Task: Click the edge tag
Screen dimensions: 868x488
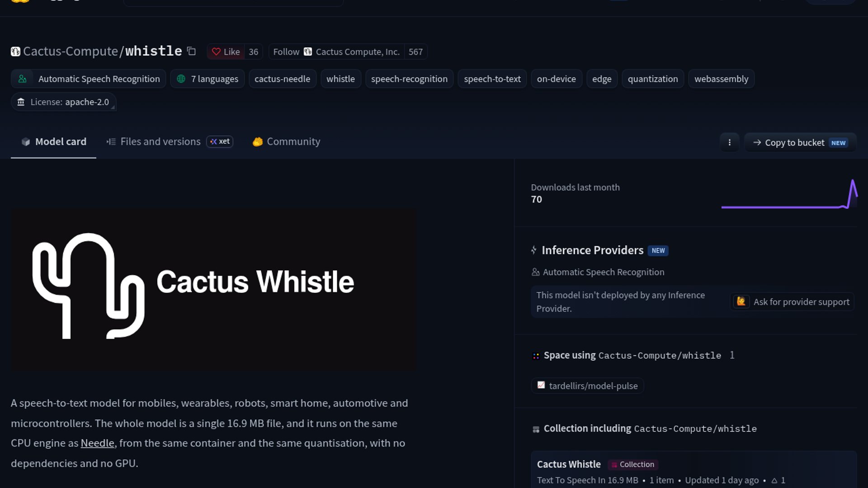Action: pyautogui.click(x=602, y=79)
